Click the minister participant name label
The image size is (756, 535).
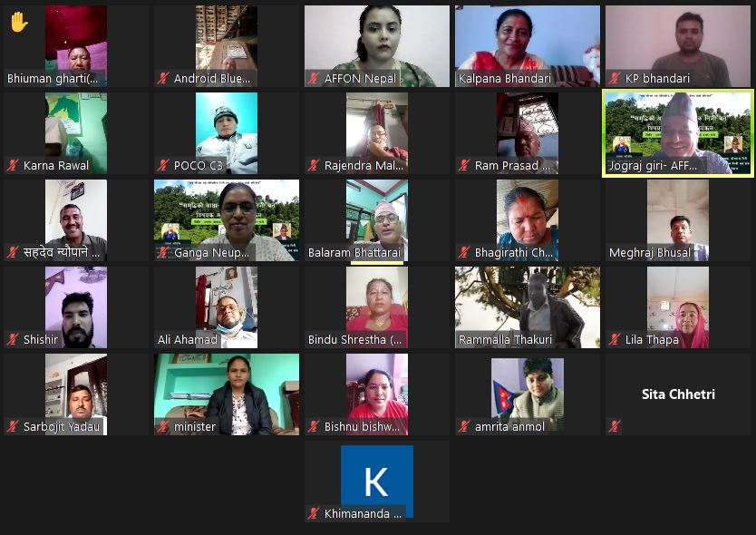click(195, 426)
